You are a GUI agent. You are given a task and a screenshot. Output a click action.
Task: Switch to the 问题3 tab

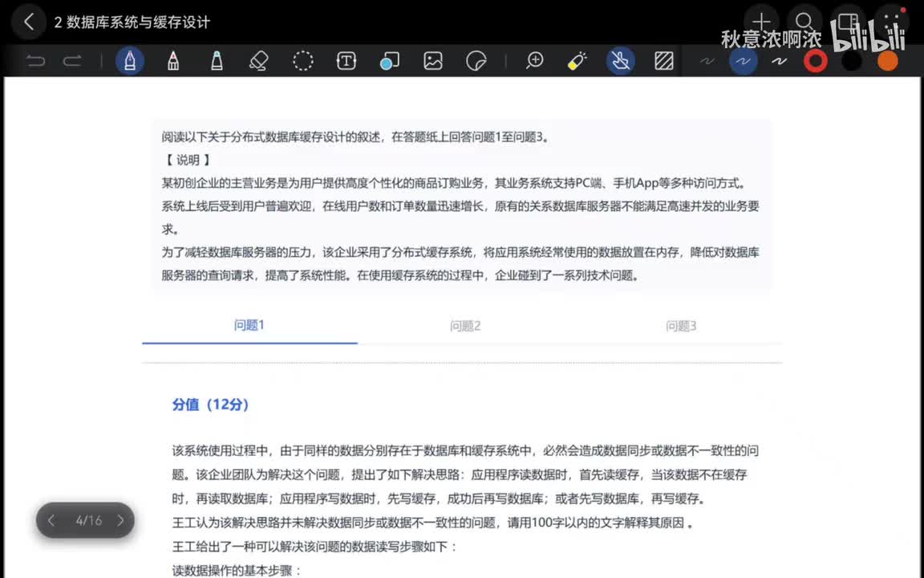coord(681,326)
